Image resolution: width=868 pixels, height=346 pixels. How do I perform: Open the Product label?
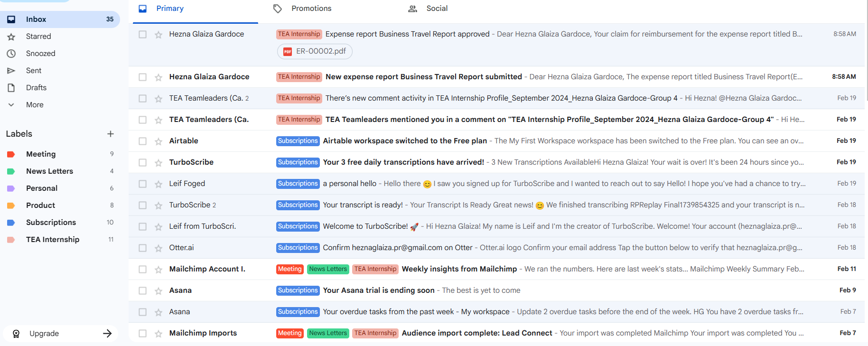point(60,206)
